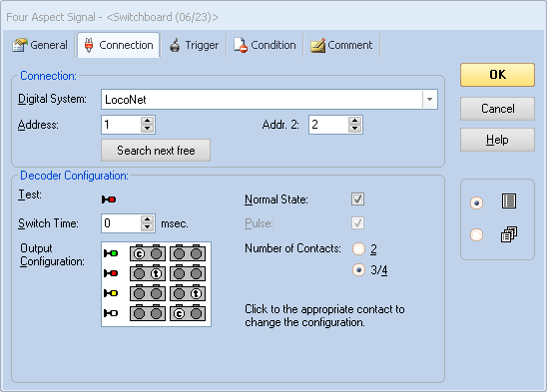
Task: Click the 'c' contact in the green row
Action: [139, 254]
